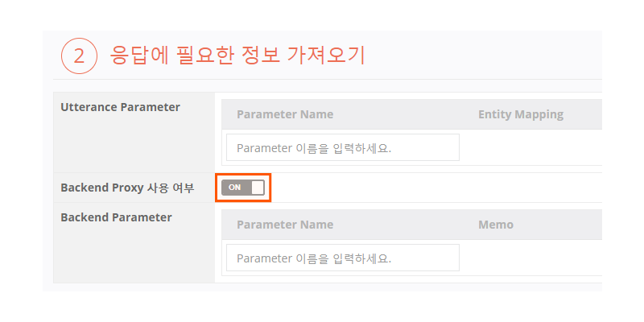
Task: Click the ON text on the proxy switch
Action: [x=234, y=188]
